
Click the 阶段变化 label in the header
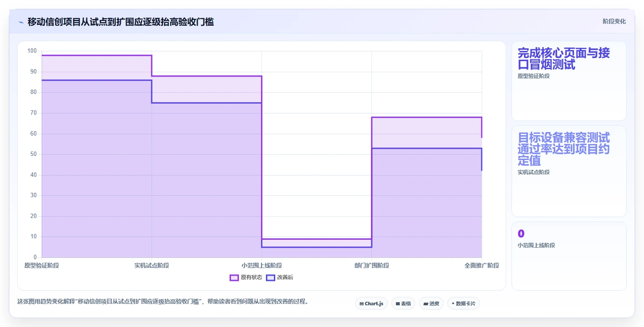click(x=614, y=21)
